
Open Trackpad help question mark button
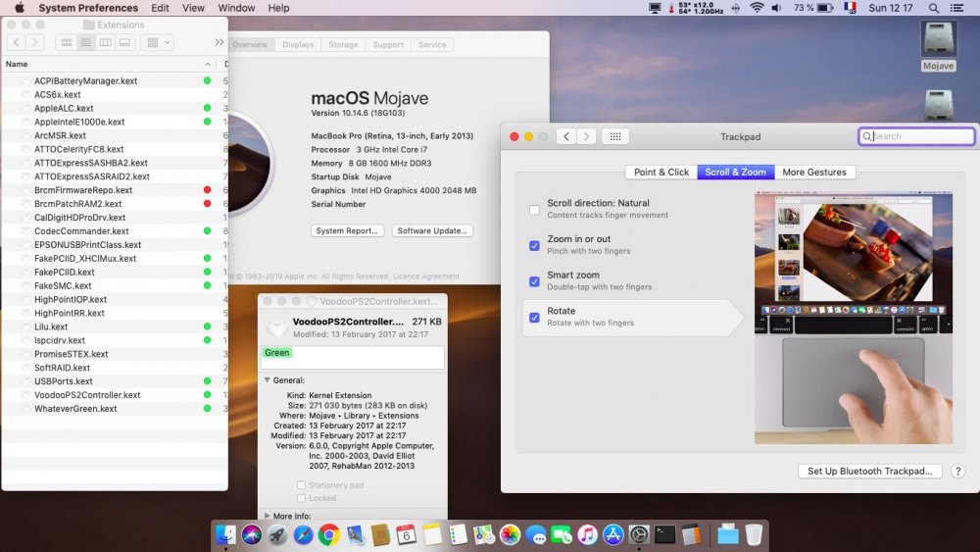click(x=957, y=472)
